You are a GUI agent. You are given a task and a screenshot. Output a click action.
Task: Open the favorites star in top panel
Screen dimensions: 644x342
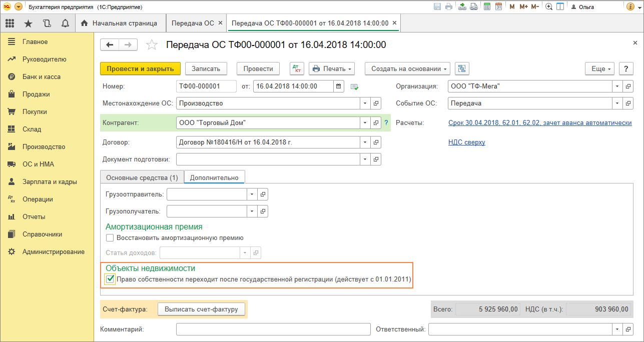pos(28,23)
